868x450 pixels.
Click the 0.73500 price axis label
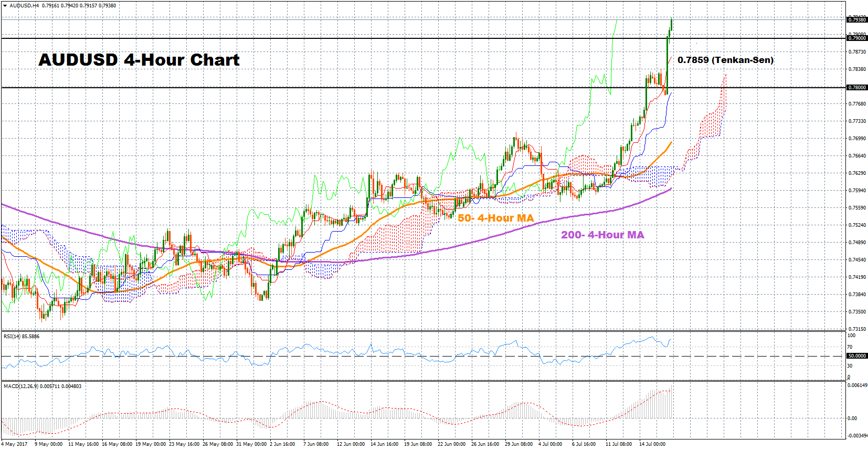tap(857, 312)
